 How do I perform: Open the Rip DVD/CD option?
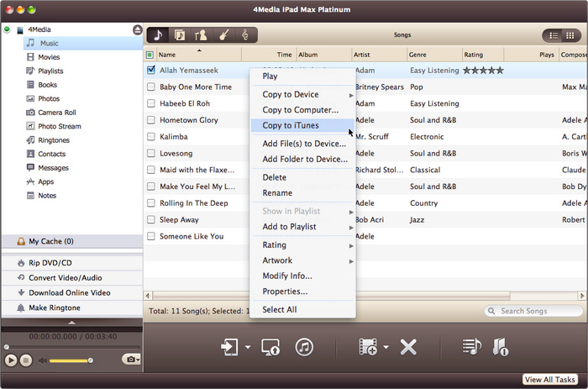point(50,263)
